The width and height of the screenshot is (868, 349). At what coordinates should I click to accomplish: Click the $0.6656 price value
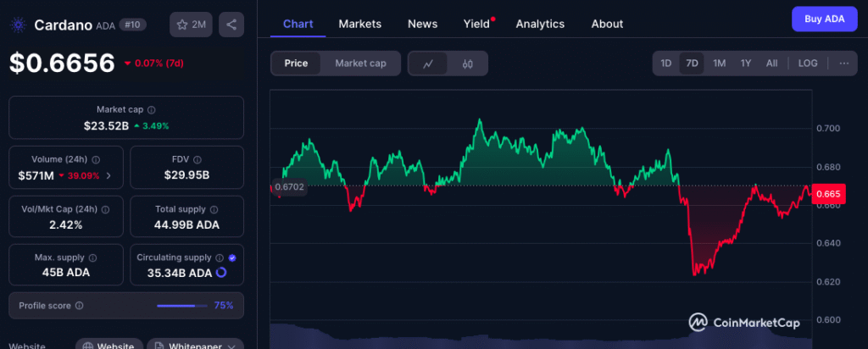pos(62,63)
